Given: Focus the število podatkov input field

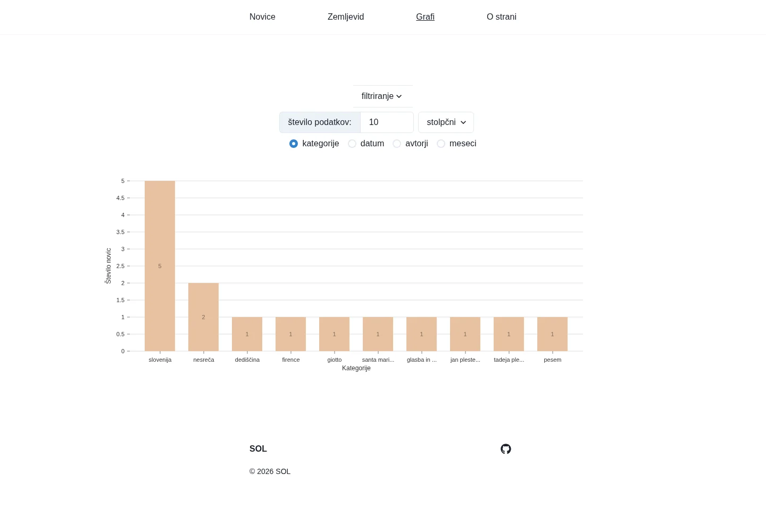Looking at the screenshot, I should click(x=387, y=122).
